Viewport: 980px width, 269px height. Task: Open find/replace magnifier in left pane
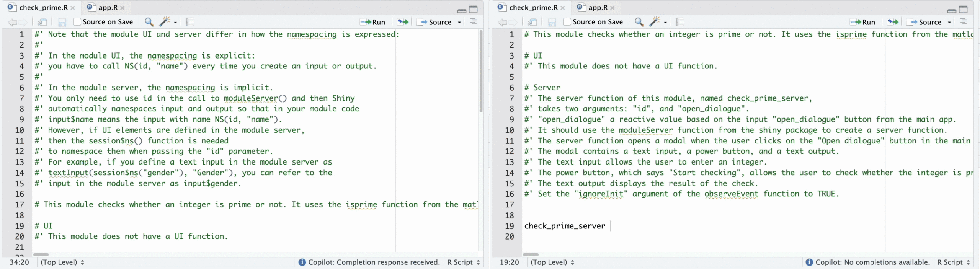pyautogui.click(x=149, y=22)
